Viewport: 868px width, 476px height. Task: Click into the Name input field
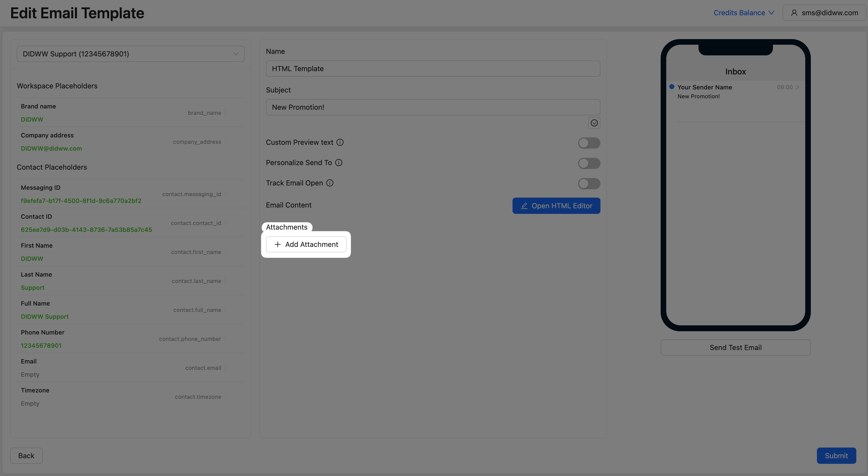click(x=433, y=69)
